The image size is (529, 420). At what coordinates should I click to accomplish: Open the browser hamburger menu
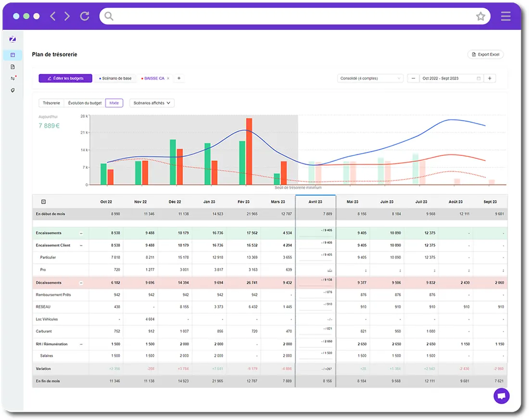[x=505, y=16]
